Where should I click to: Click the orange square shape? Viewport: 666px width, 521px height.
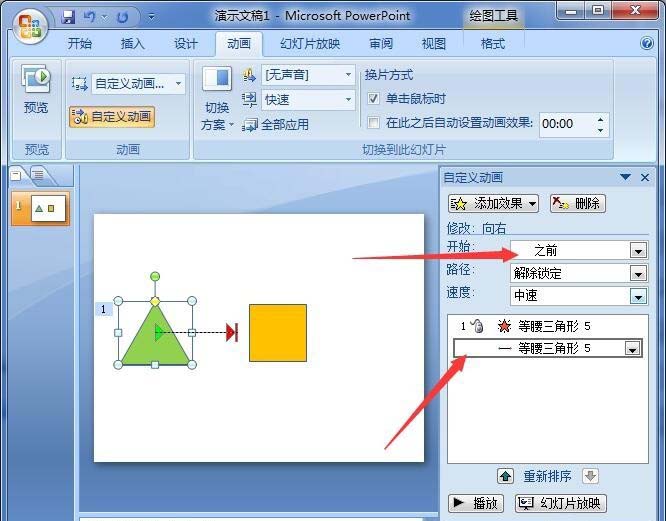(278, 333)
